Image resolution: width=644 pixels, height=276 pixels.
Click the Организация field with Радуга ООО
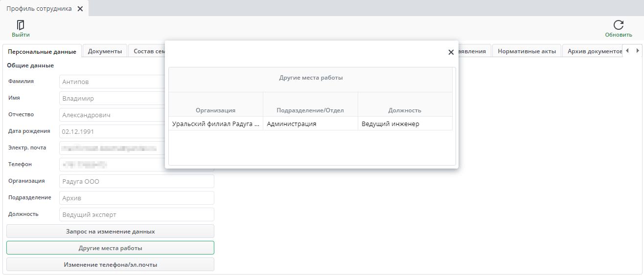pos(137,182)
